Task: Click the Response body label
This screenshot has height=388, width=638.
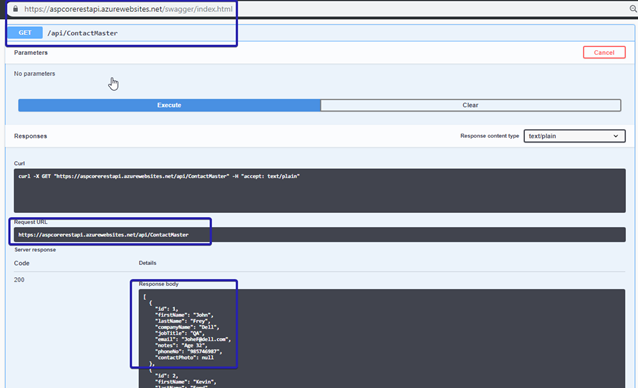Action: 159,284
